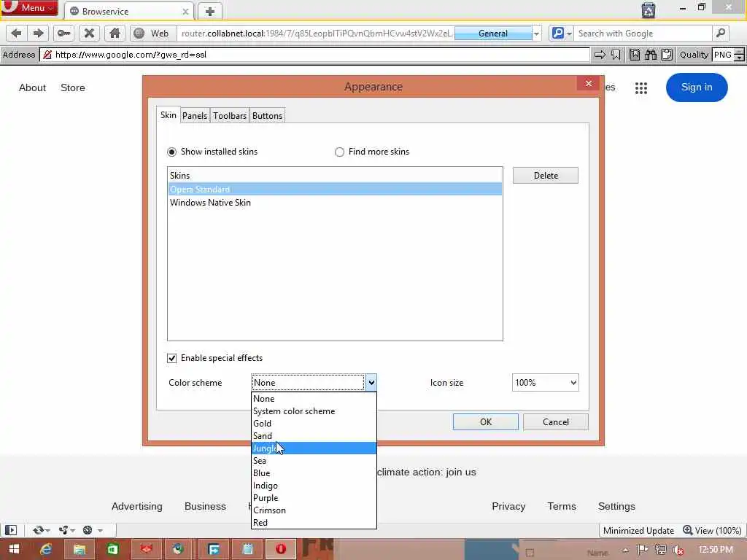Click the clipboard paste icon
Image resolution: width=747 pixels, height=560 pixels.
point(667,55)
